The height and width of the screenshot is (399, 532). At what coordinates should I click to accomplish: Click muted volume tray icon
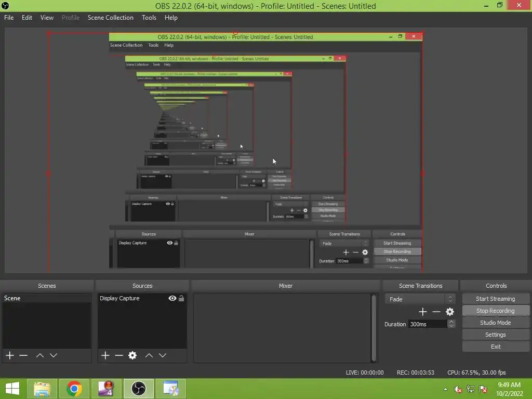pyautogui.click(x=458, y=389)
